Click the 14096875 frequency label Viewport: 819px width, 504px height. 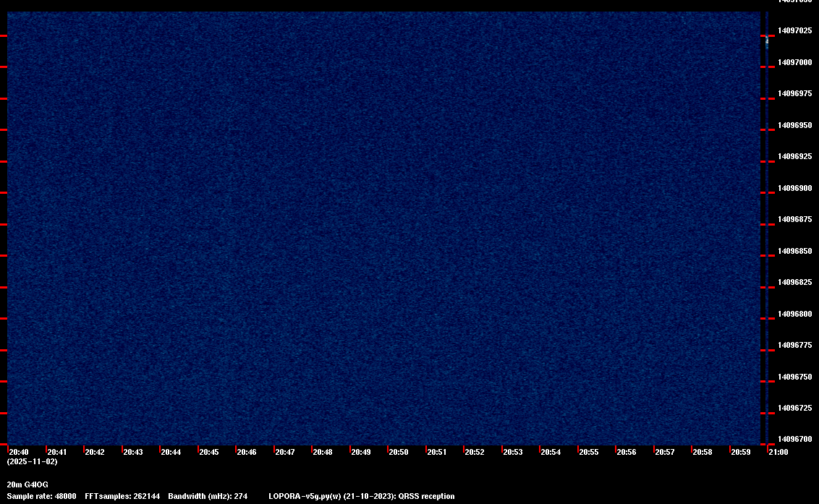click(x=795, y=219)
